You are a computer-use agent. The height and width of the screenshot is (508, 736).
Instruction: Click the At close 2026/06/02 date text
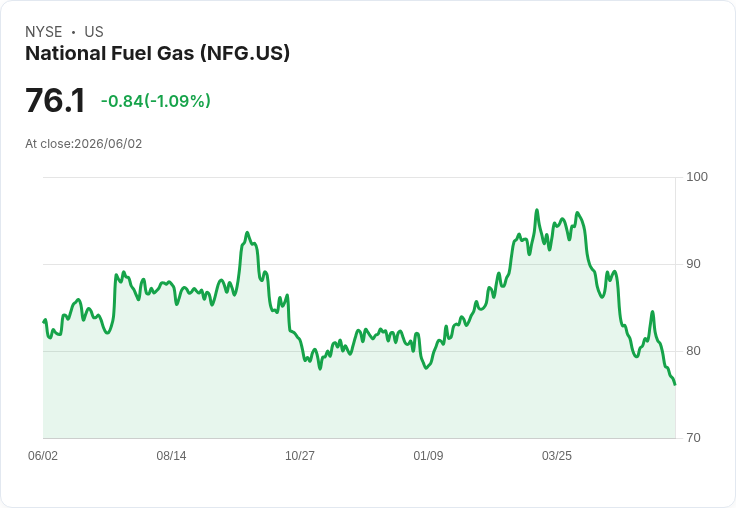(x=84, y=144)
